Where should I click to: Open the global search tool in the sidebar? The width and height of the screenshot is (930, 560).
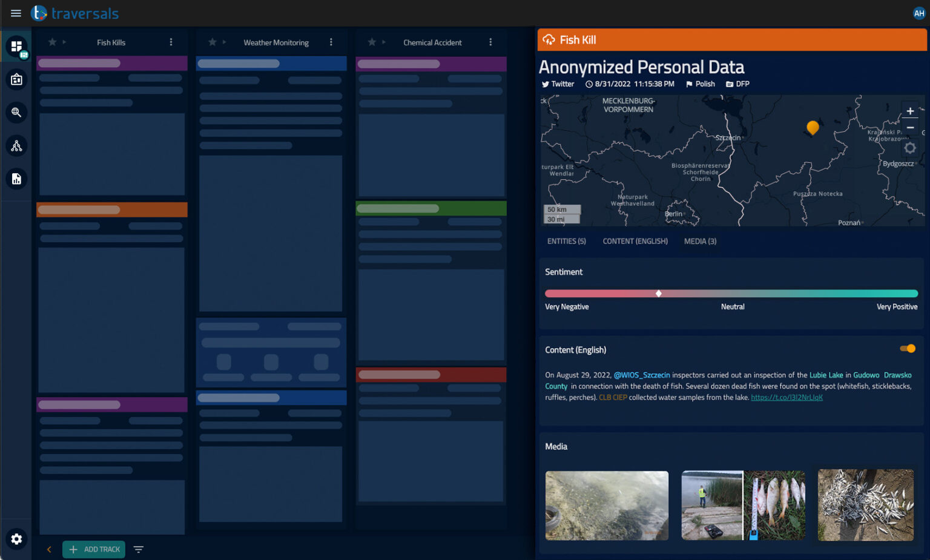(x=16, y=112)
